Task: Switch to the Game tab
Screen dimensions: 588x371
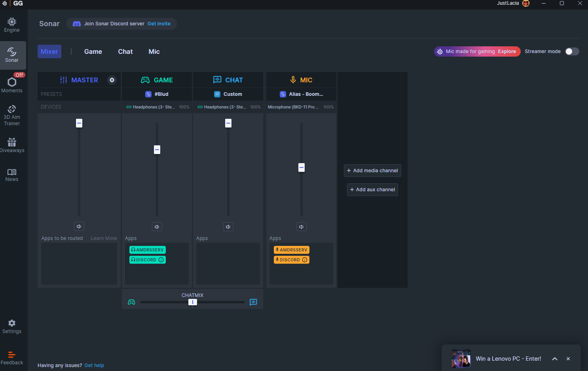Action: coord(93,51)
